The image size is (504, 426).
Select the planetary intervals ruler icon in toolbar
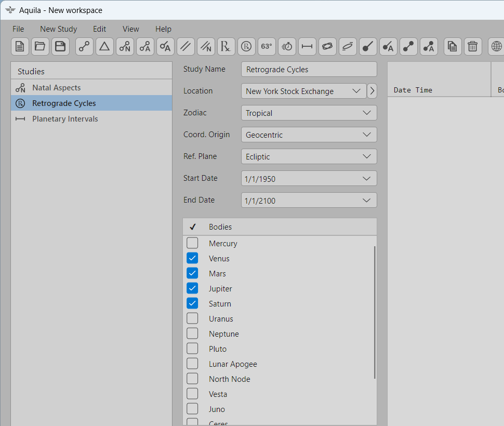click(307, 47)
